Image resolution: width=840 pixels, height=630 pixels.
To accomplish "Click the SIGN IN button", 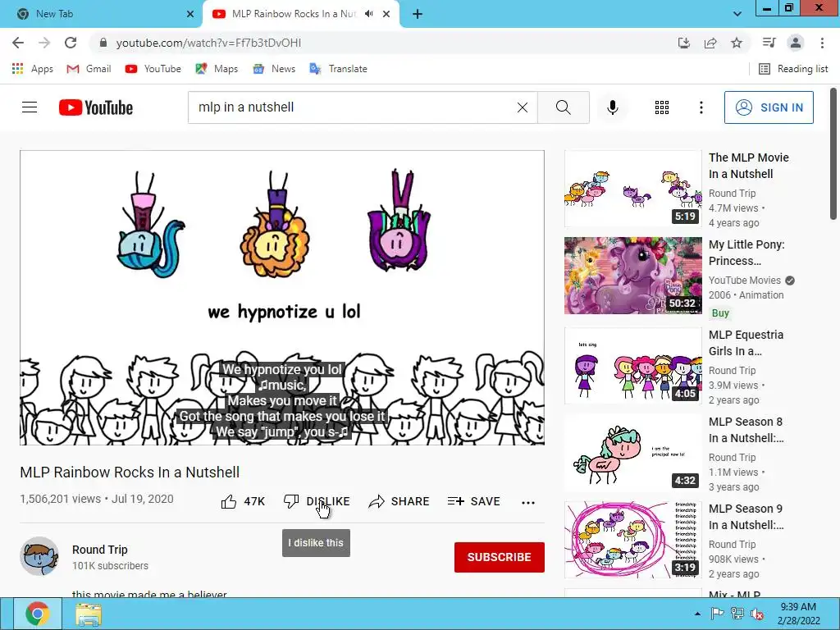I will point(769,107).
